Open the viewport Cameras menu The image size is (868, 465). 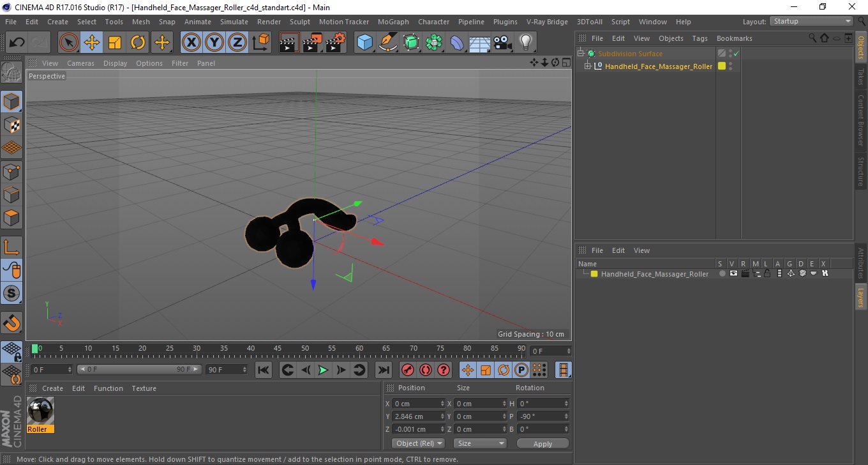[80, 63]
